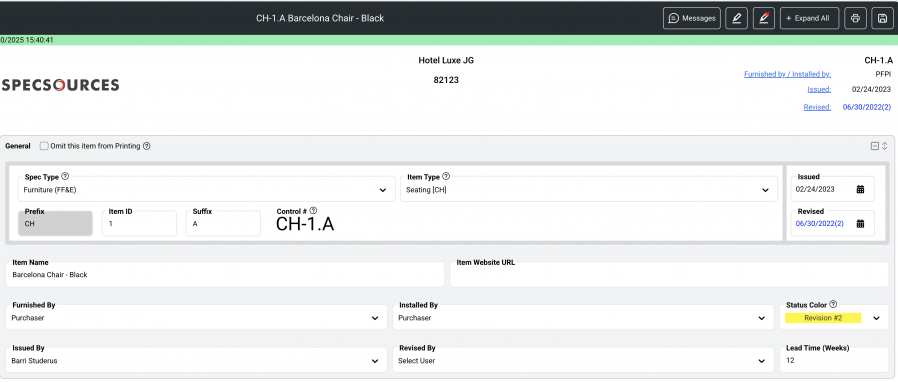Screen dimensions: 898x382
Task: Click the Furnished by / Installed by link
Action: [787, 74]
